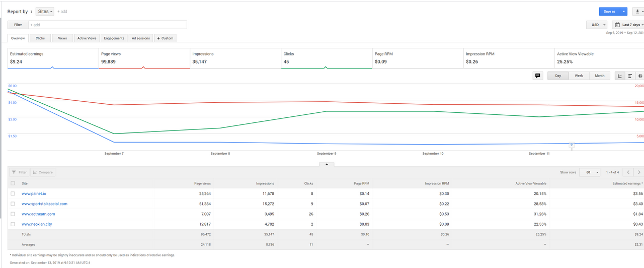The image size is (644, 268).
Task: Collapse the chart with the up arrow handle
Action: point(327,164)
